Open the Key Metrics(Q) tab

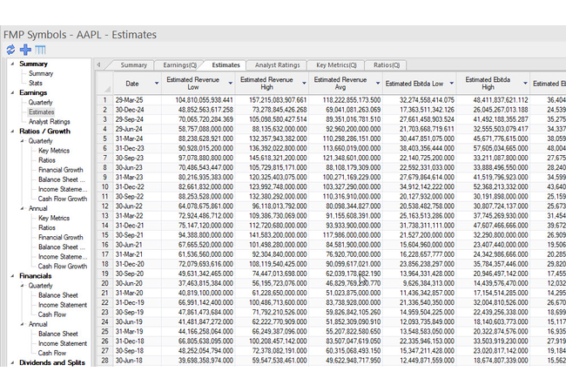pyautogui.click(x=336, y=65)
